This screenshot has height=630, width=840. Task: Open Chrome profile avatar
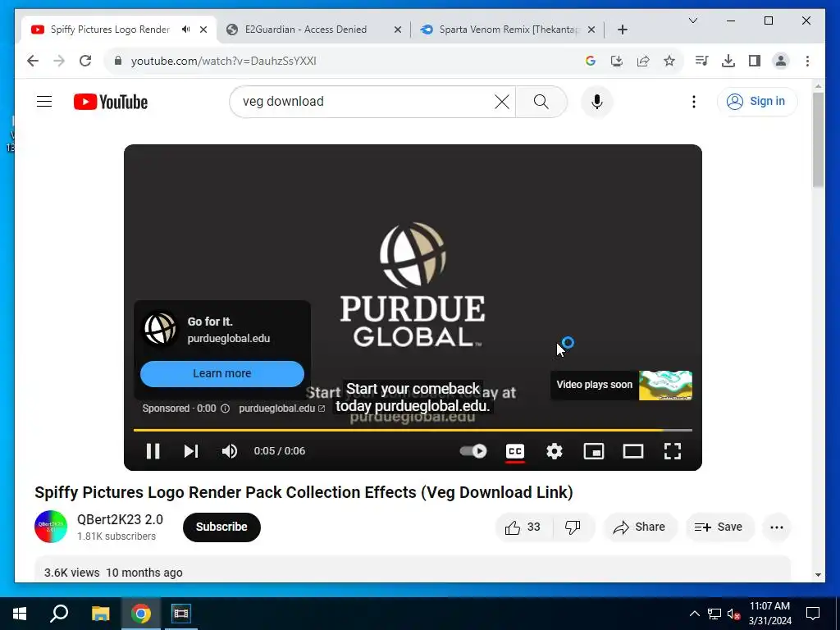tap(781, 61)
